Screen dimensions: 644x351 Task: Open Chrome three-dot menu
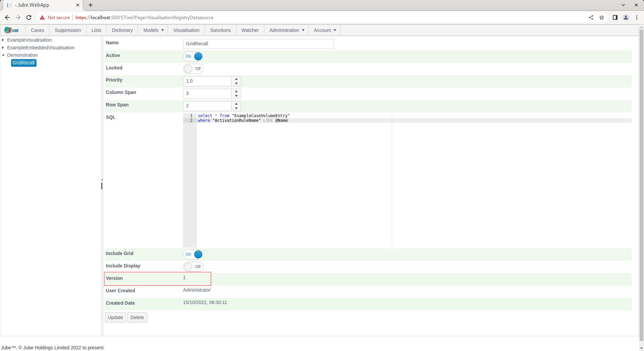click(637, 17)
